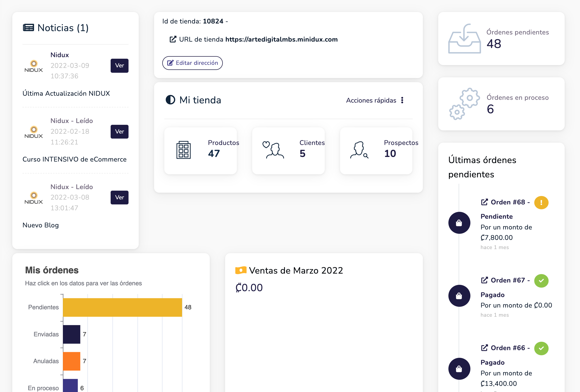Click the orange Anuladas bar in the chart
This screenshot has width=580, height=392.
point(72,361)
